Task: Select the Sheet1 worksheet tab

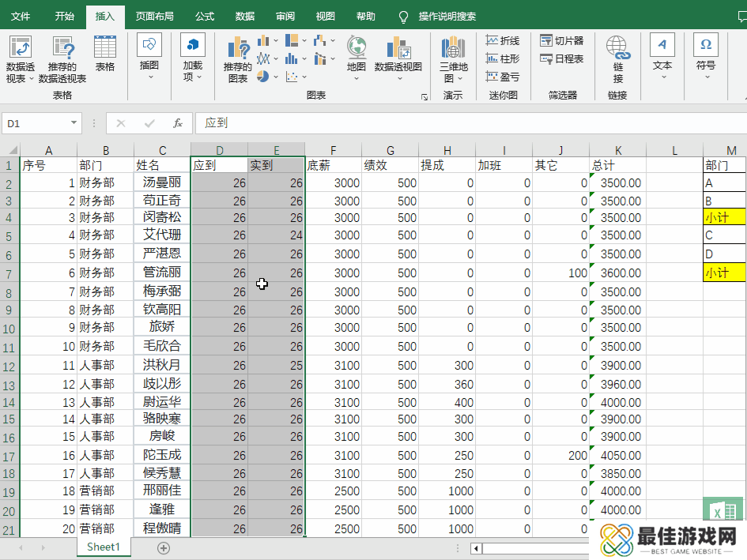Action: pyautogui.click(x=104, y=547)
